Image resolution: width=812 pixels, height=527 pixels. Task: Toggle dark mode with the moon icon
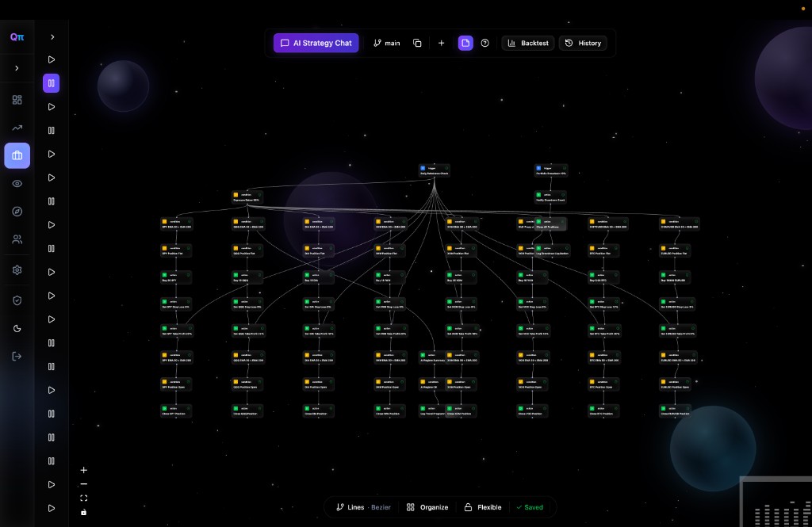[17, 328]
